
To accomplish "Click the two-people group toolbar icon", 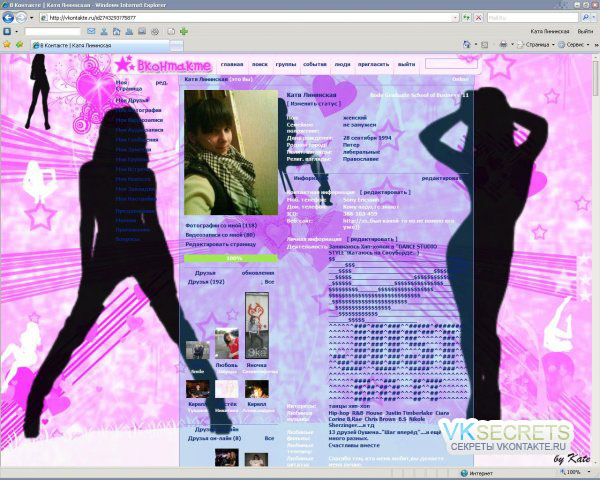I will coord(129,31).
